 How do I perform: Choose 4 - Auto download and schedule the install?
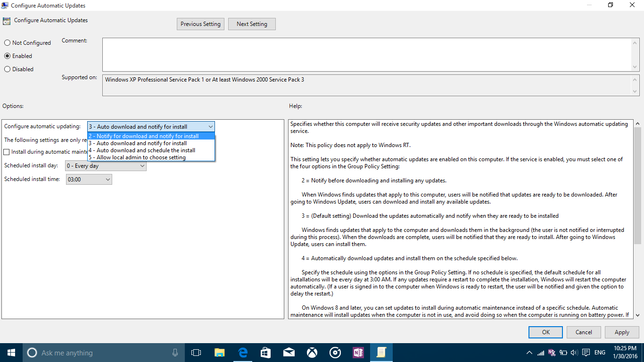point(151,150)
